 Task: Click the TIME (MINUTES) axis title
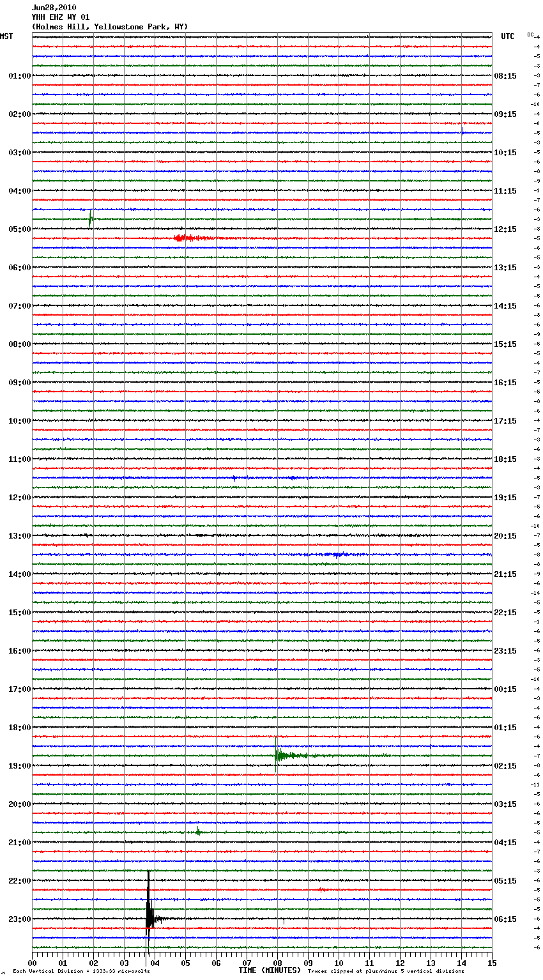click(x=270, y=970)
